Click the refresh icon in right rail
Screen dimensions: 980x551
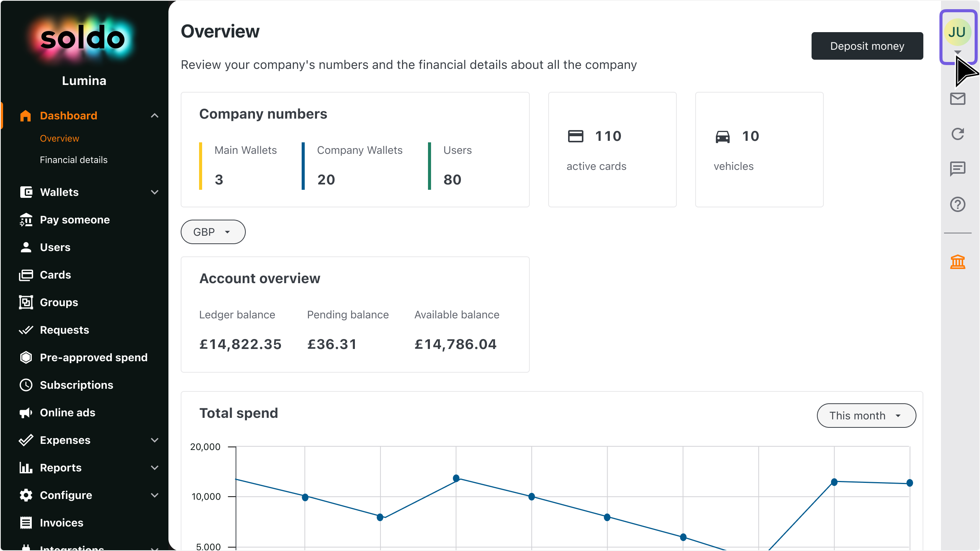click(x=957, y=134)
